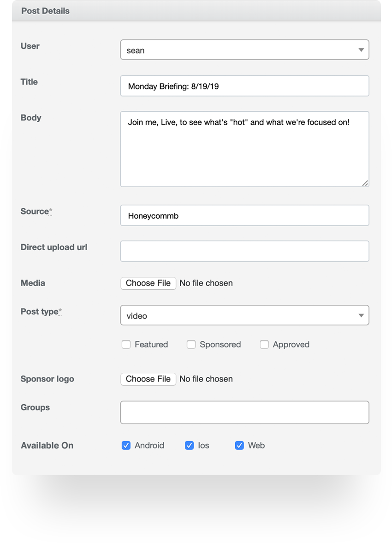Tick the Approved checkbox
392x543 pixels.
tap(264, 345)
